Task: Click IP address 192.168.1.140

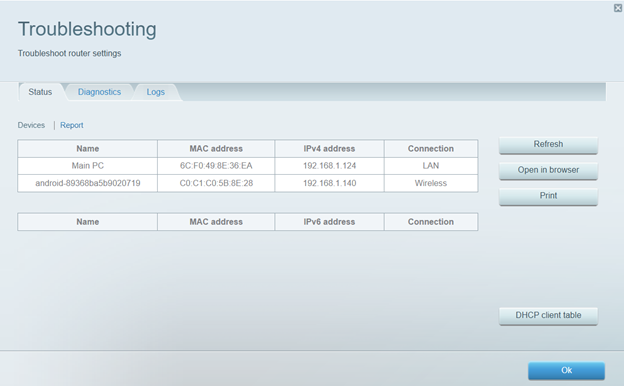Action: pos(330,183)
